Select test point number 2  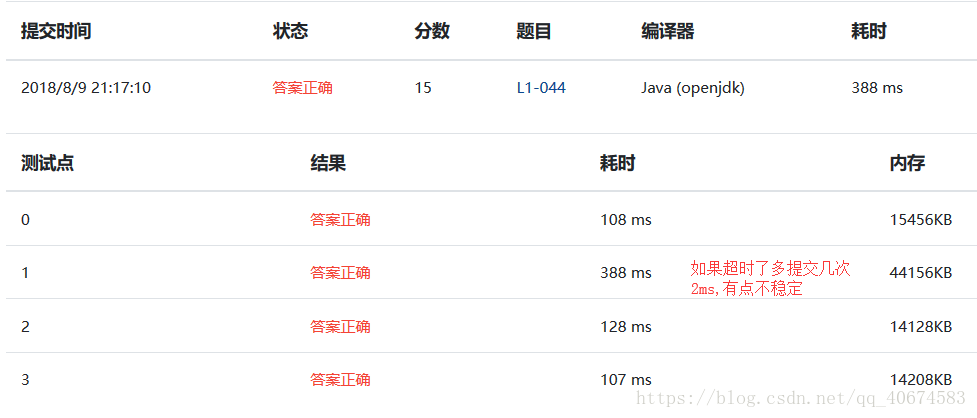[x=25, y=326]
